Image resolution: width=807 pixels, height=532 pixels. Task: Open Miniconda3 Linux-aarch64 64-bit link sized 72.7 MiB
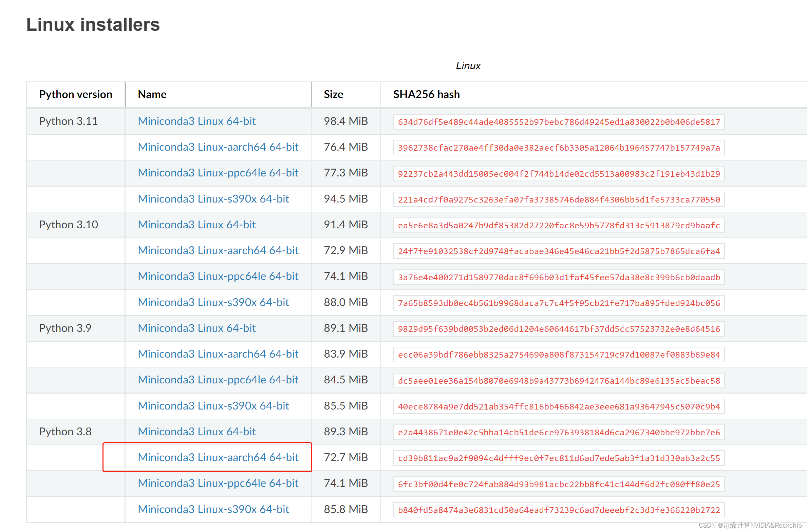pyautogui.click(x=218, y=457)
